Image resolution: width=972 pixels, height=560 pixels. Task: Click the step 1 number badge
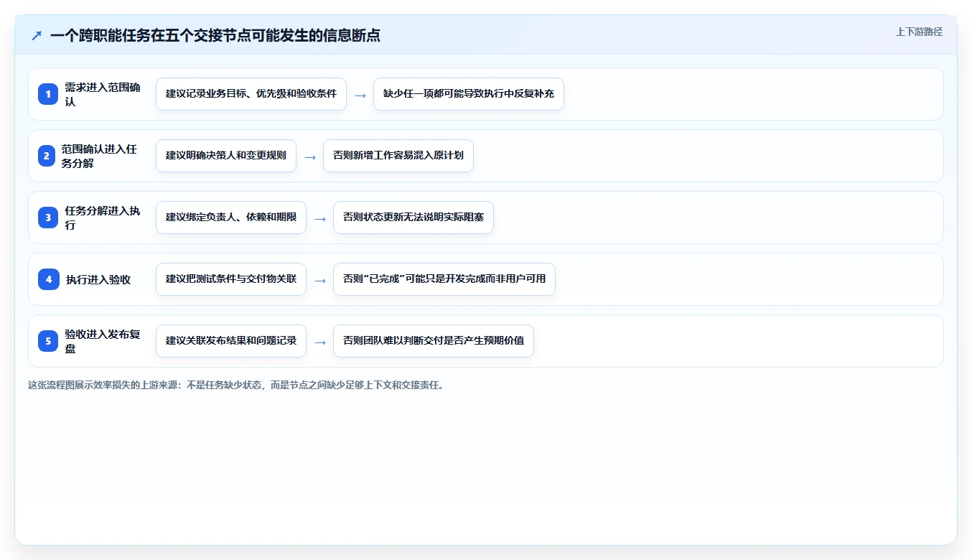48,94
